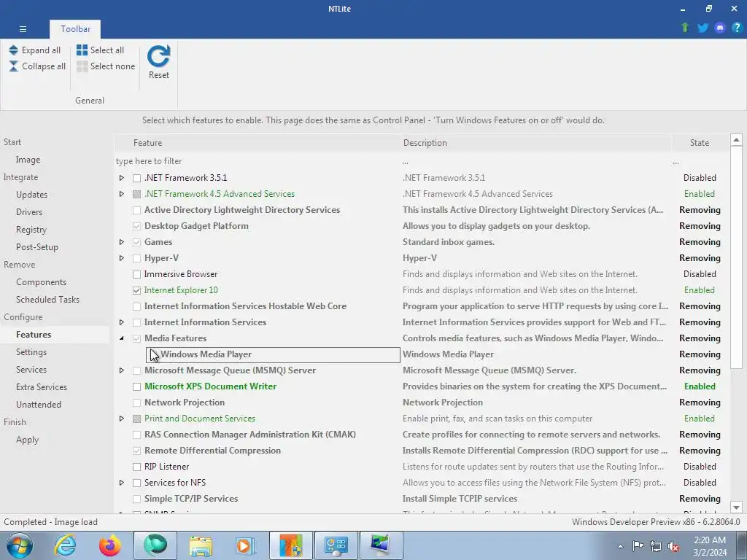Expand the Services for NFS node
This screenshot has width=747, height=560.
click(x=122, y=483)
